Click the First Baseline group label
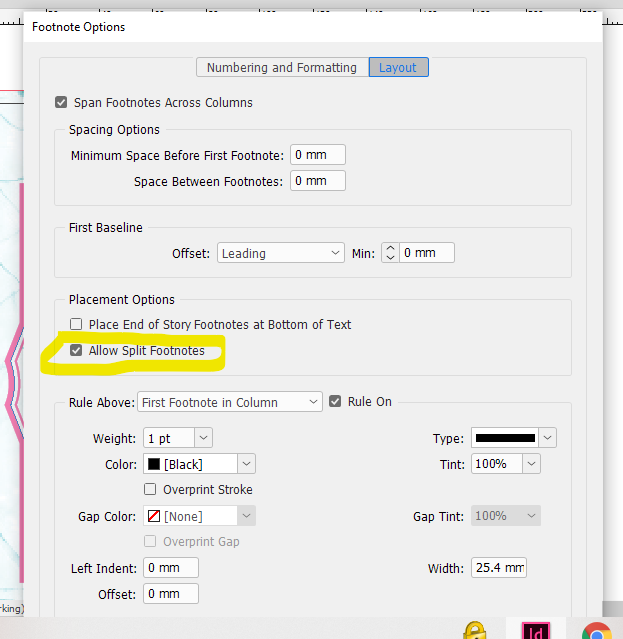 click(106, 227)
